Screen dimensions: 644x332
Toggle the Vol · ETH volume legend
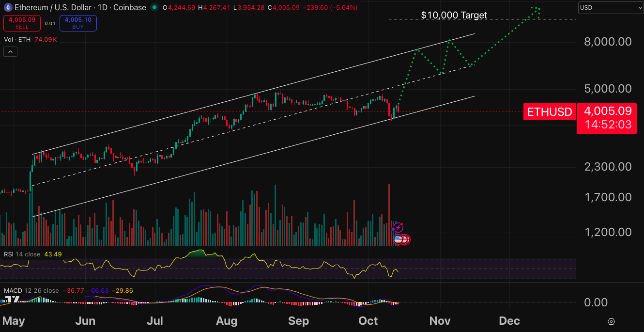point(17,40)
